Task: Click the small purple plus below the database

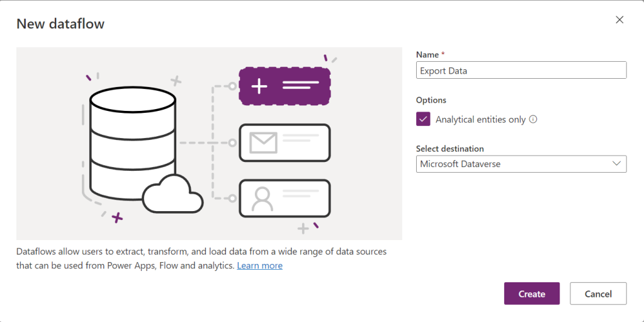Action: point(118,217)
